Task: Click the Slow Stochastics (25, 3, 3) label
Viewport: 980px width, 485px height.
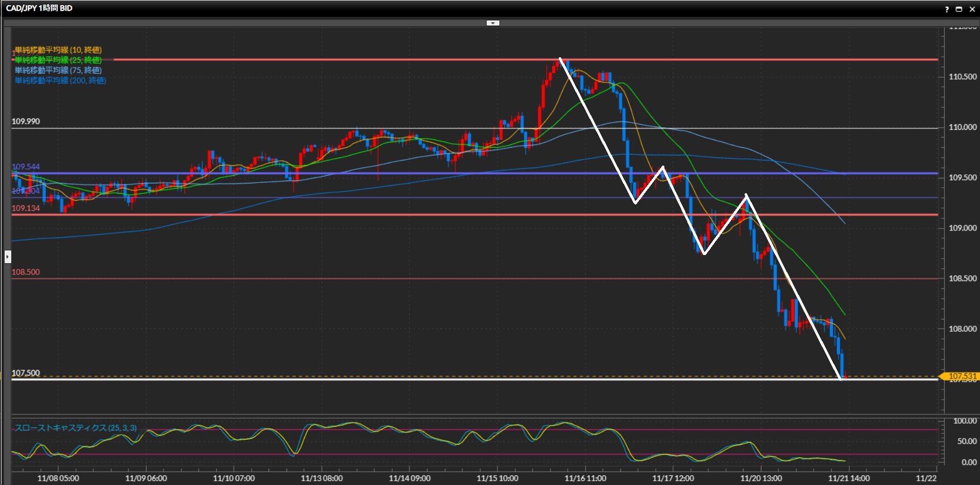Action: point(75,428)
